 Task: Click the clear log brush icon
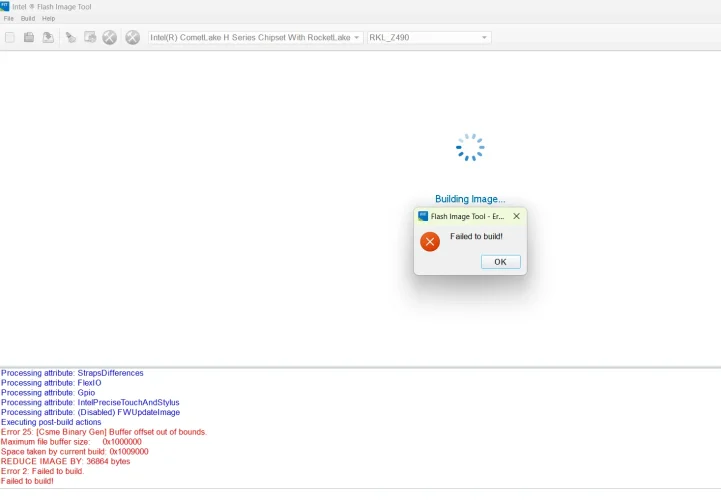click(70, 37)
